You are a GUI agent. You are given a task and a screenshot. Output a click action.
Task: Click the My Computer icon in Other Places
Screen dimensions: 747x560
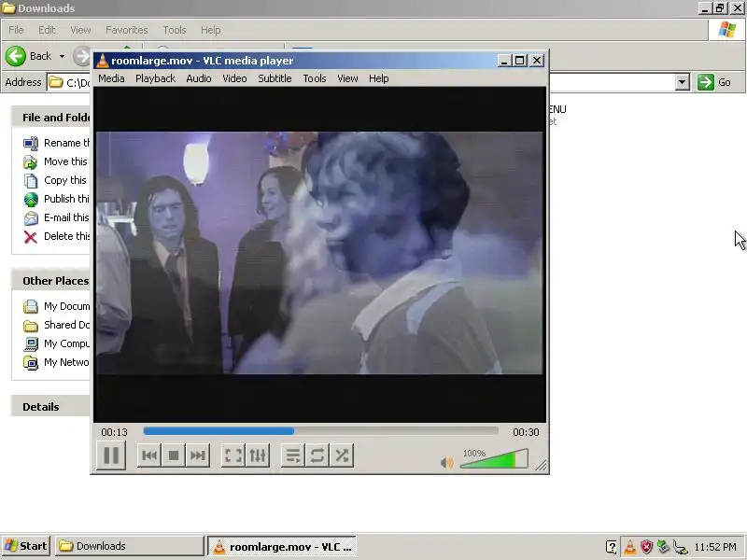point(31,343)
